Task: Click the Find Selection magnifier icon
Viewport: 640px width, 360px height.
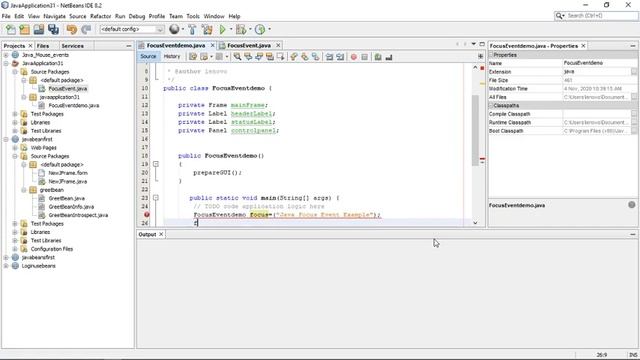Action: [x=237, y=57]
